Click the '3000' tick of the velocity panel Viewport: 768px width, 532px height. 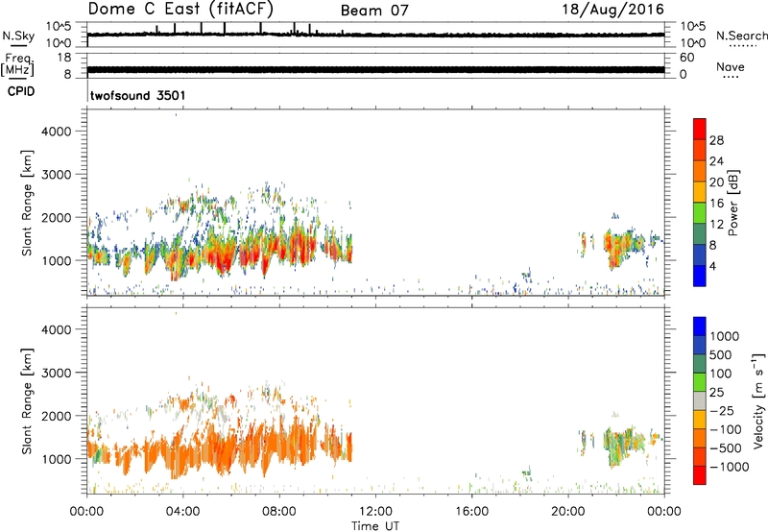[x=57, y=373]
